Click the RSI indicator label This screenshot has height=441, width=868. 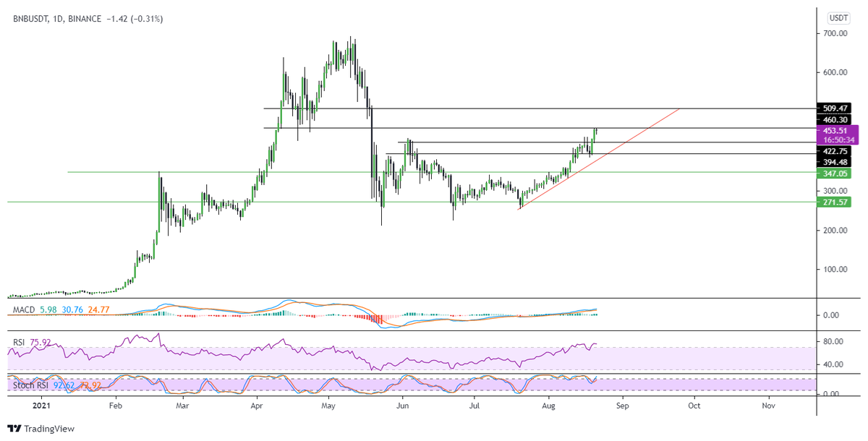coord(20,343)
